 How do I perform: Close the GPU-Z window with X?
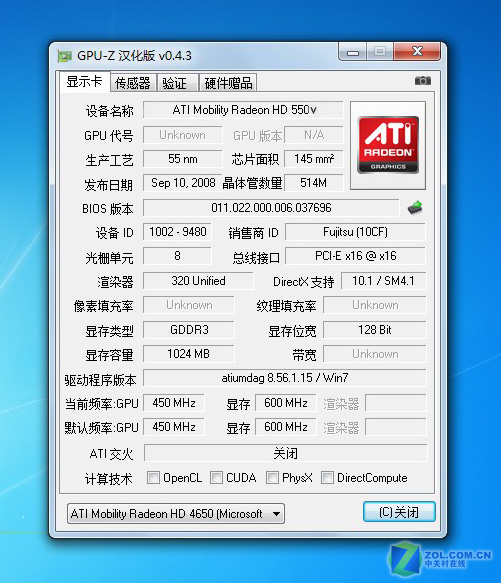(x=417, y=51)
